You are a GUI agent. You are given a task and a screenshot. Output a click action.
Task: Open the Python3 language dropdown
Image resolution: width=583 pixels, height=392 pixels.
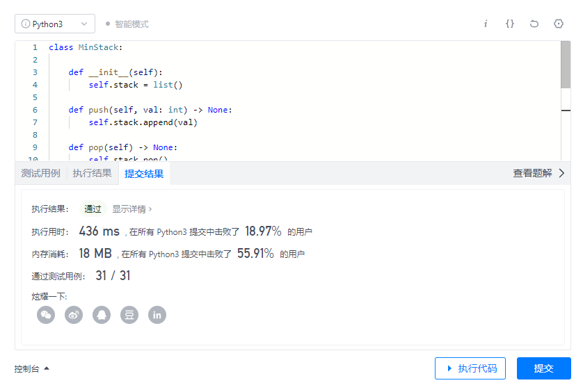55,24
